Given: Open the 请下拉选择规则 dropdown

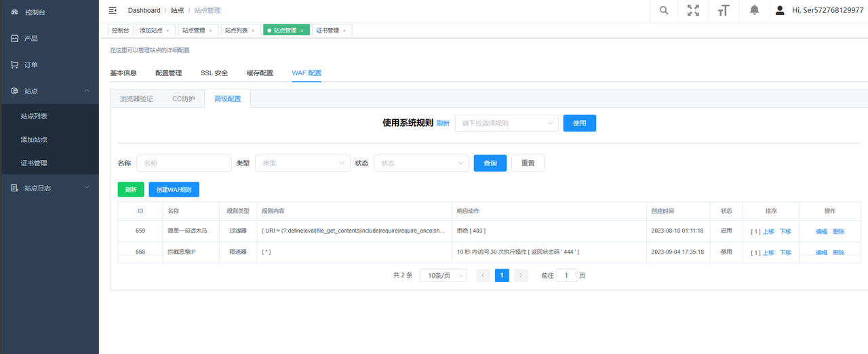Looking at the screenshot, I should point(506,123).
